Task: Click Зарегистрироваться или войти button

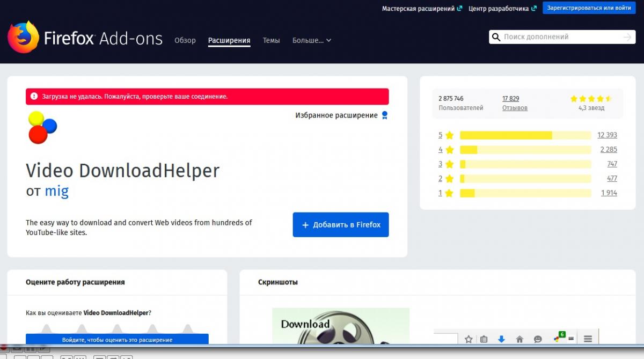Action: [x=589, y=8]
